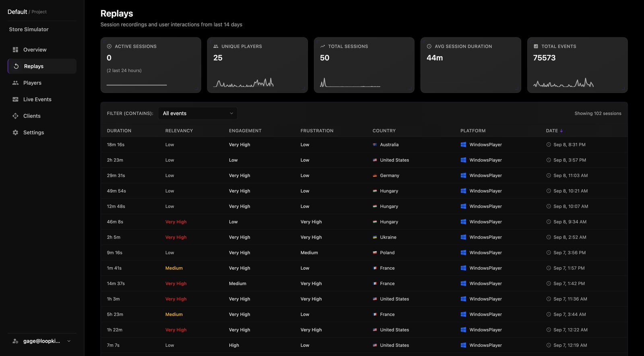The image size is (644, 356).
Task: Click the Sep 8, 11:03 AM date cell
Action: click(570, 175)
